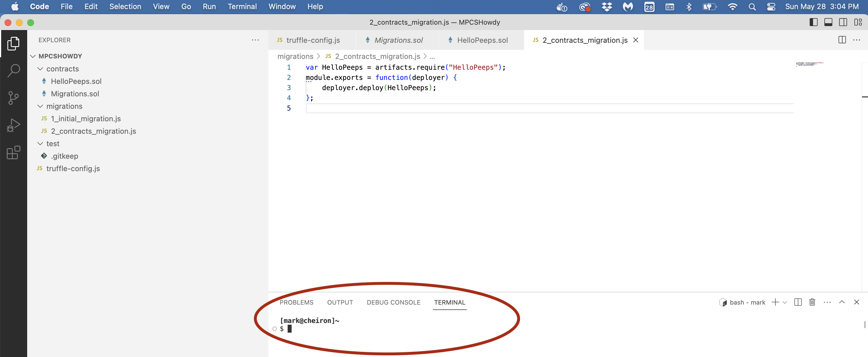
Task: Open the Source Control view
Action: pyautogui.click(x=14, y=98)
